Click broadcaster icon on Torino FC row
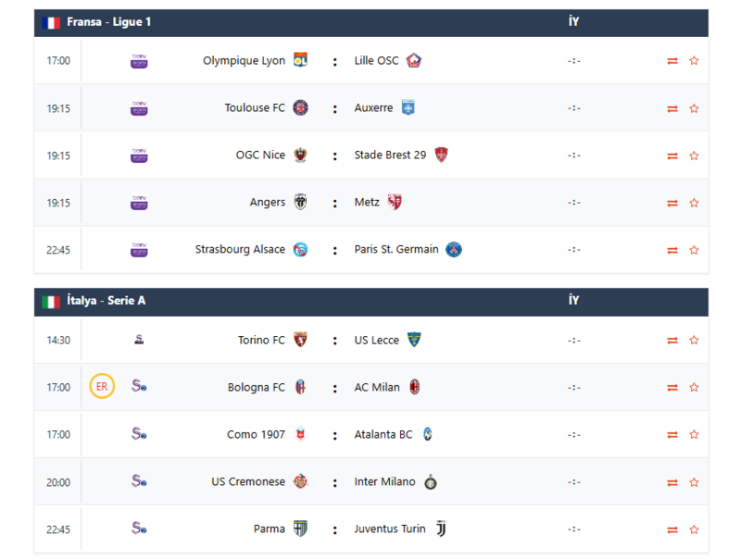 pyautogui.click(x=139, y=341)
